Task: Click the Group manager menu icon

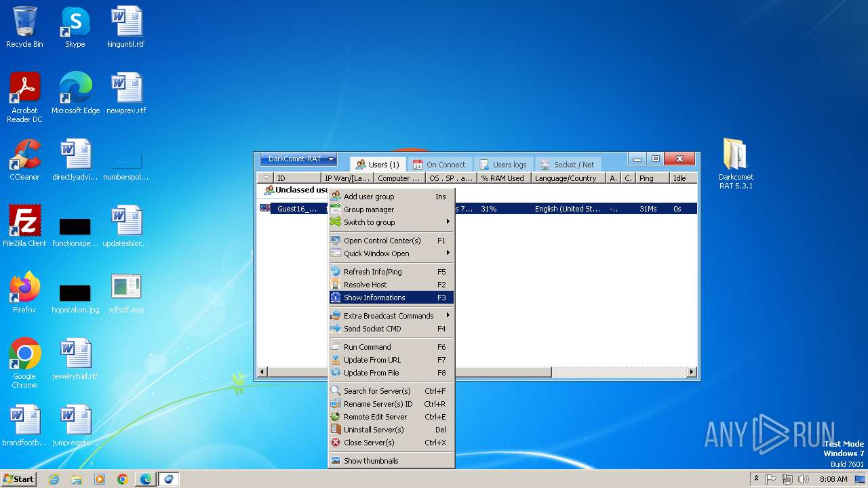Action: click(x=335, y=209)
